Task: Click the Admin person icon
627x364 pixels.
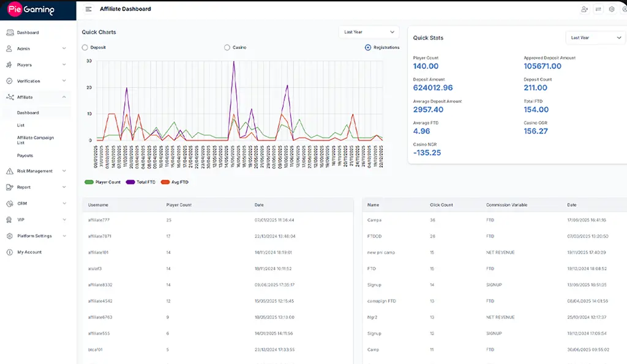Action: 9,48
